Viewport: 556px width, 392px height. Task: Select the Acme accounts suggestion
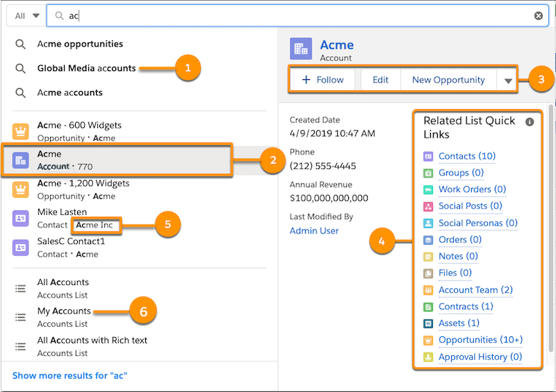tap(70, 92)
